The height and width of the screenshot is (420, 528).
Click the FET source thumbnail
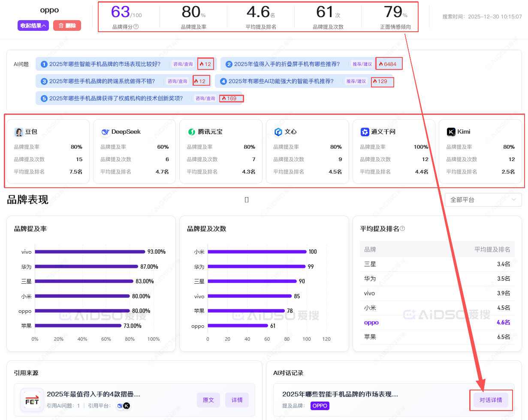[x=32, y=399]
